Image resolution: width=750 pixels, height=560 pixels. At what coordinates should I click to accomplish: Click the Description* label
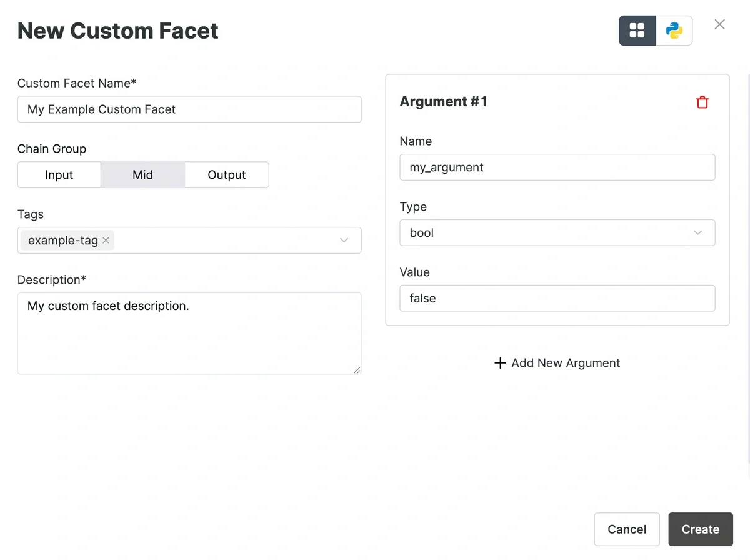[52, 280]
